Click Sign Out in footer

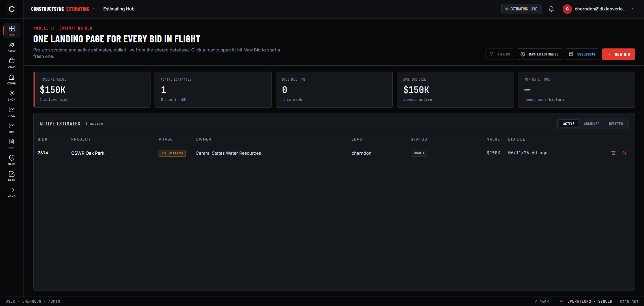click(629, 302)
